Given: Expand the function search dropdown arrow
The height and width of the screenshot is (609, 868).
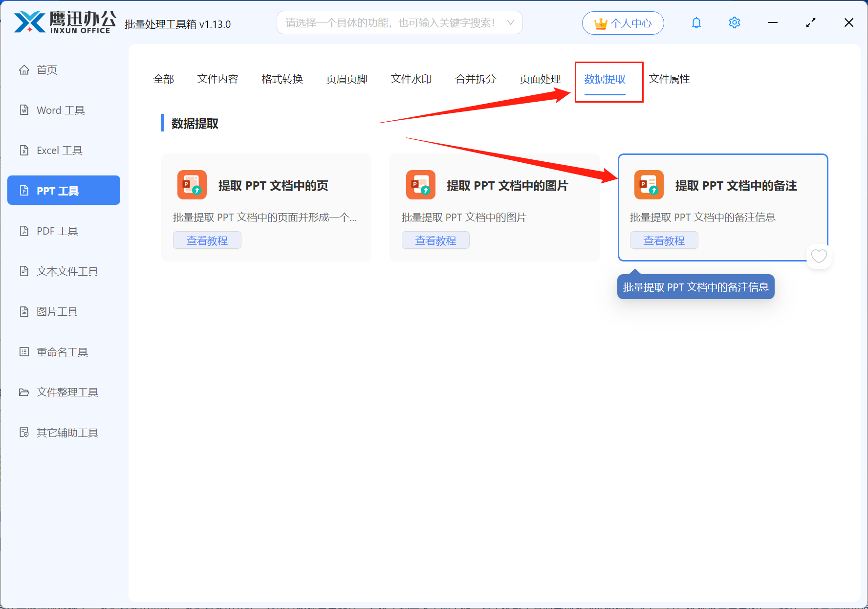Looking at the screenshot, I should pyautogui.click(x=510, y=23).
